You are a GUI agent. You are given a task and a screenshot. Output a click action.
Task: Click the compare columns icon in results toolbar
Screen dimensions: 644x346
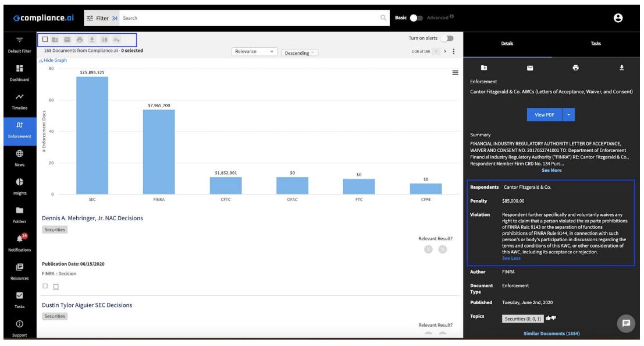(104, 40)
